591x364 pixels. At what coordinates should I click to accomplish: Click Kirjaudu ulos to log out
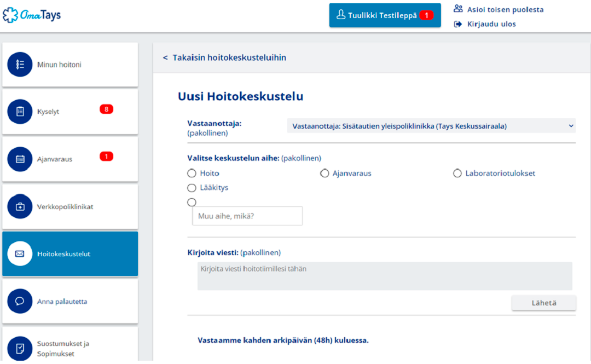491,24
